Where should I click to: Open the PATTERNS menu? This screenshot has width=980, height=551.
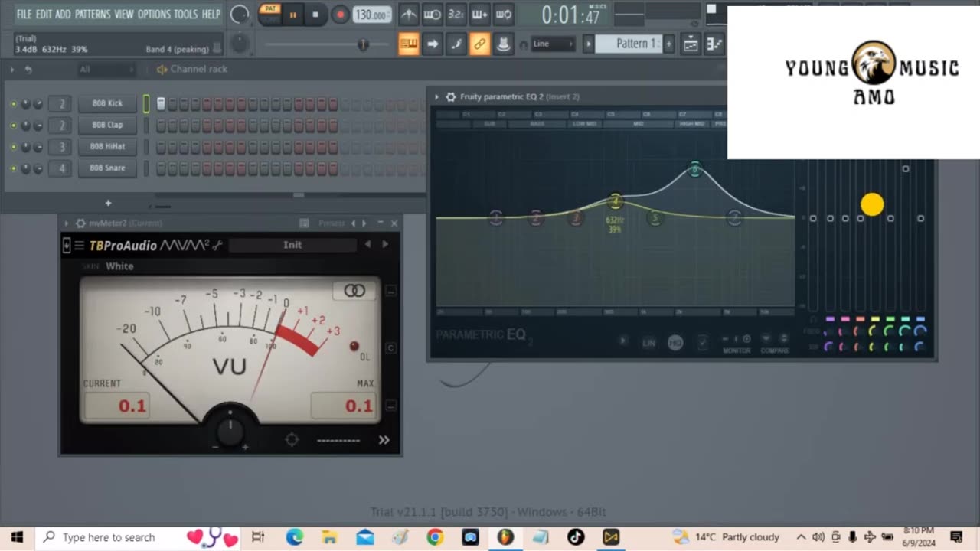coord(92,14)
